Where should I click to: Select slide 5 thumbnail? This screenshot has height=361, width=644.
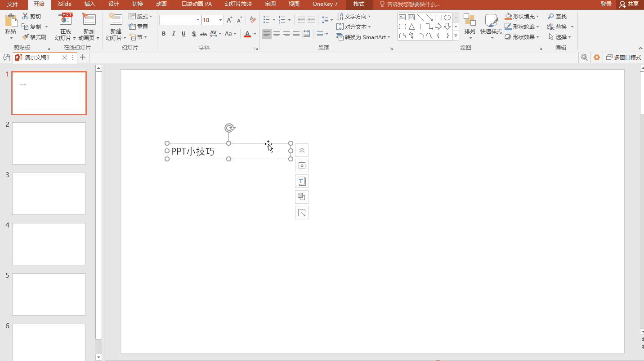[49, 294]
